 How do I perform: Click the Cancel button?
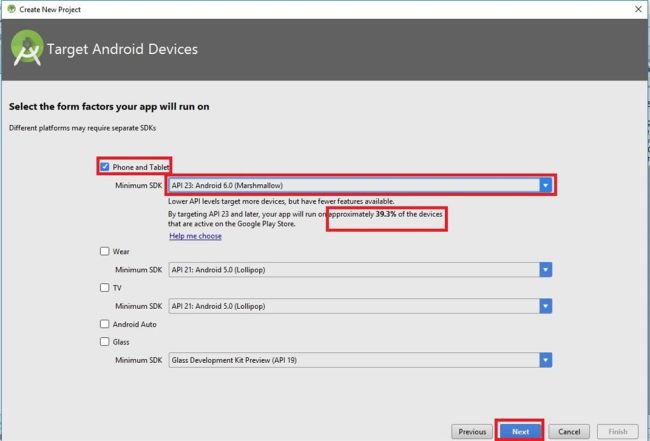pyautogui.click(x=569, y=431)
